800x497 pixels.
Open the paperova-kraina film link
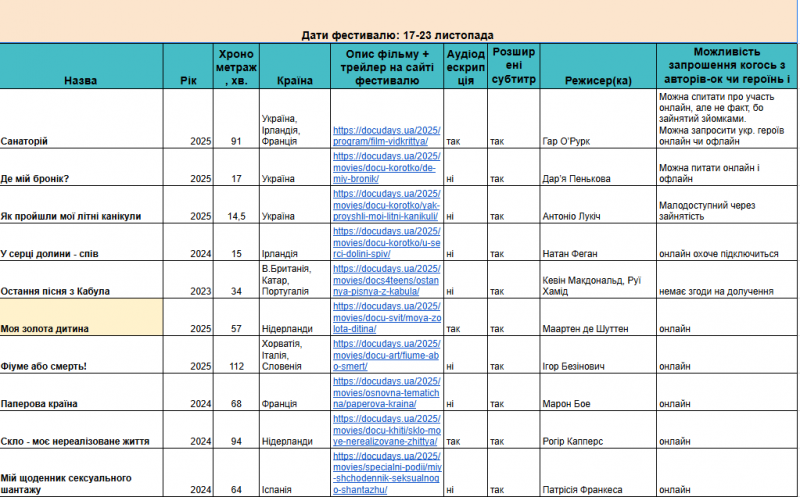pyautogui.click(x=386, y=392)
